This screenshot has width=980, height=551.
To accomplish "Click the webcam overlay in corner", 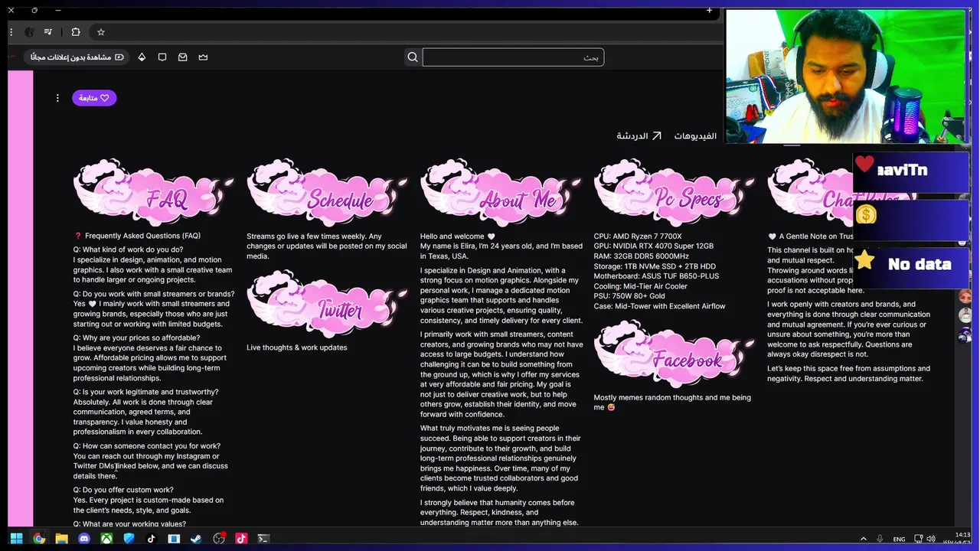I will click(x=845, y=76).
